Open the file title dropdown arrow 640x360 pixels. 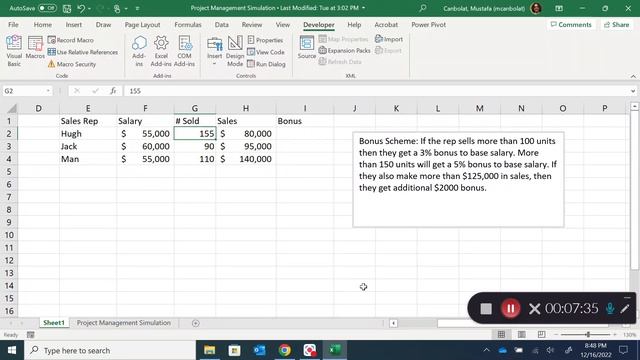pos(364,8)
